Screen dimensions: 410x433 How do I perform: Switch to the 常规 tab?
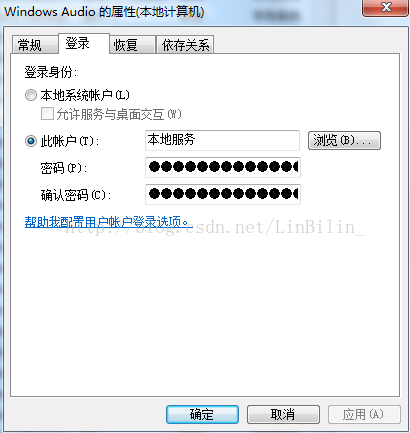point(35,45)
